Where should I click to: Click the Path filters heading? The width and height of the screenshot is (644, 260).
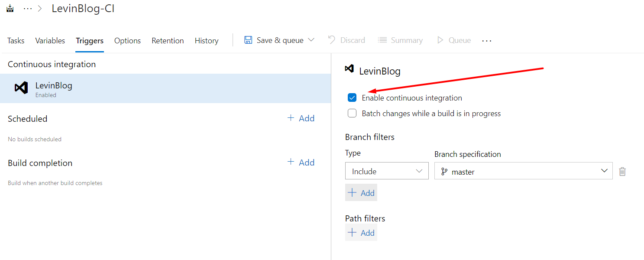[365, 218]
